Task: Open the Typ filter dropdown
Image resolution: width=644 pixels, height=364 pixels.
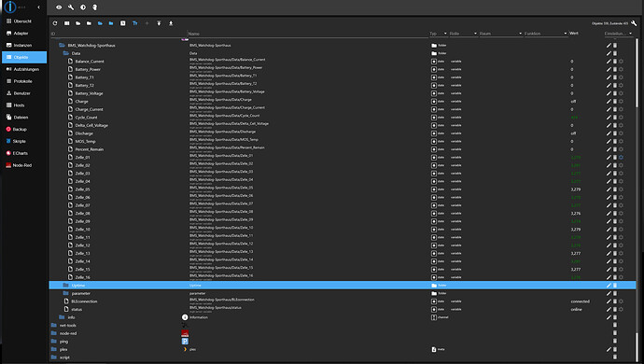Action: click(439, 34)
